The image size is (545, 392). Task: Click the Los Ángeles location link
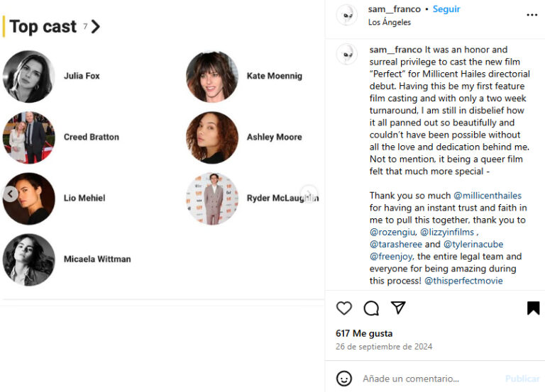tap(389, 23)
